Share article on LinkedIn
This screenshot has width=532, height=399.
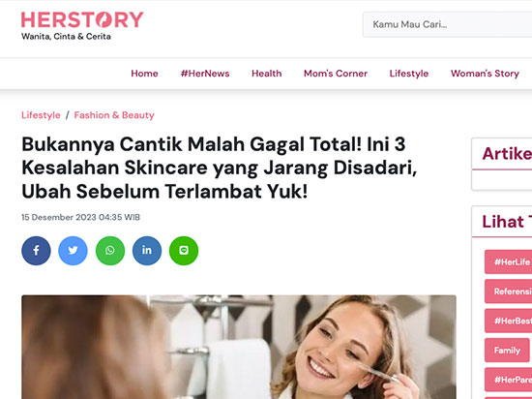click(147, 251)
